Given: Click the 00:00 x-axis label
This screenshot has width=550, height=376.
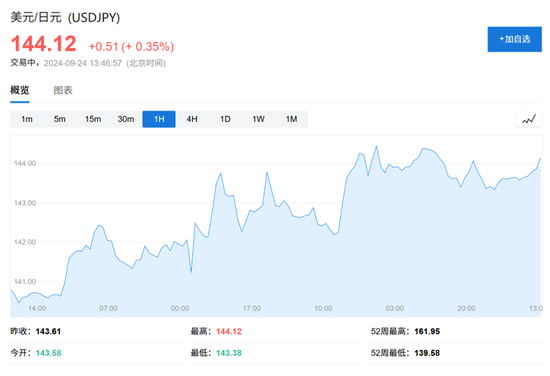Looking at the screenshot, I should click(180, 308).
